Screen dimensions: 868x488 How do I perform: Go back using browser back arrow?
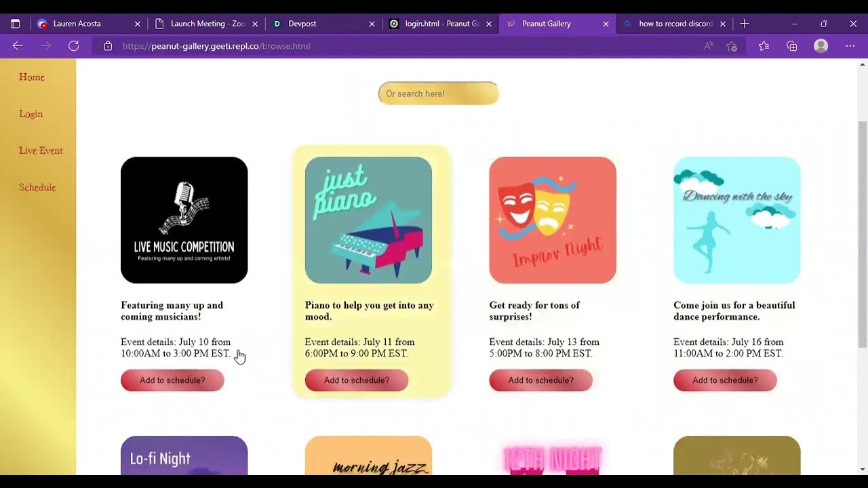click(x=18, y=46)
